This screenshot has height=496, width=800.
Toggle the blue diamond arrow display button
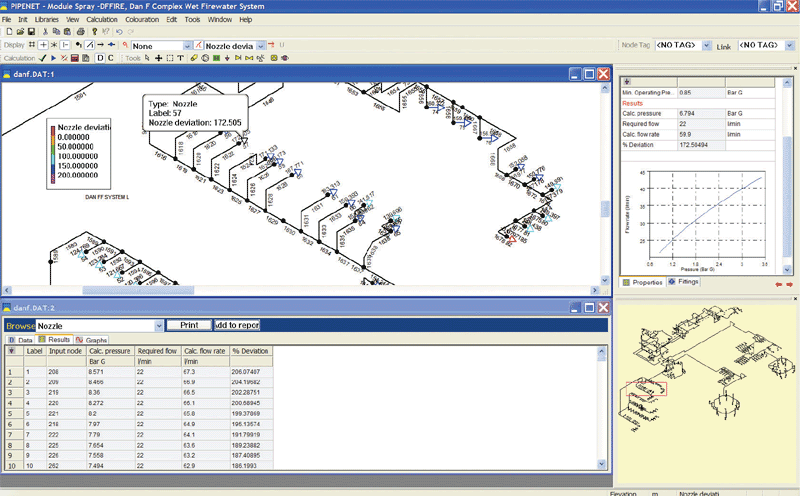click(x=111, y=45)
